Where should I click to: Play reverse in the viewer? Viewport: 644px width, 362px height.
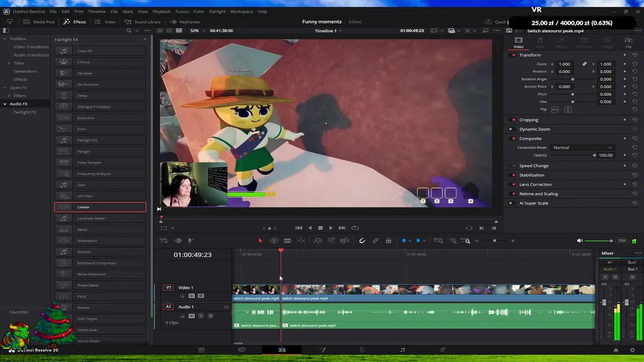pos(309,228)
